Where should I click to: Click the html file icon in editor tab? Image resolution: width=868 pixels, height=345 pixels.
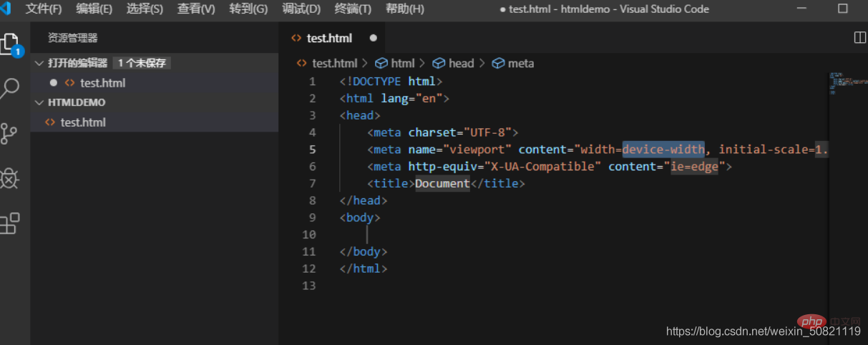pos(296,38)
